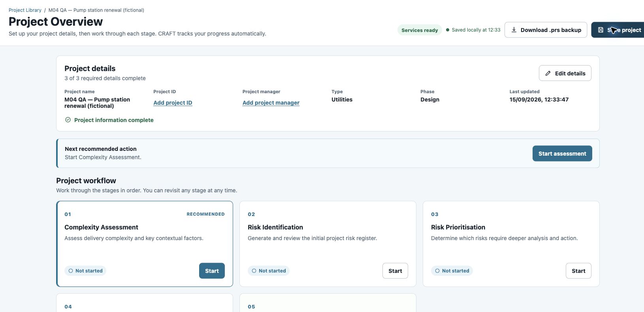Click the Not started circle in Risk Identification
Image resolution: width=644 pixels, height=312 pixels.
254,271
